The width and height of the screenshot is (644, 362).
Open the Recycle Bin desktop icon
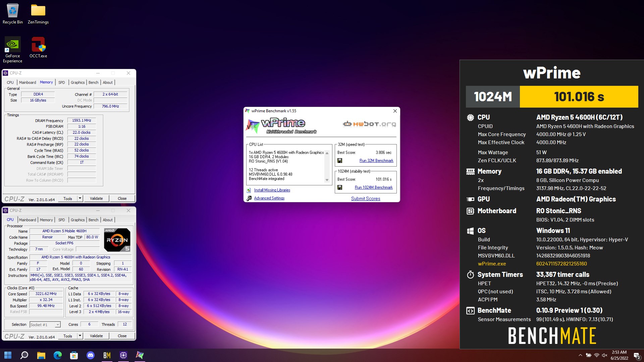pyautogui.click(x=13, y=14)
